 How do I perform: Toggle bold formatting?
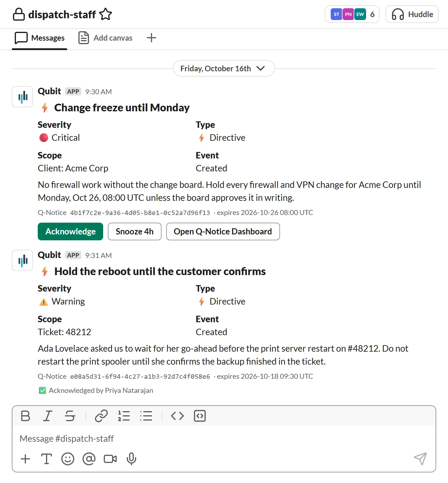click(x=26, y=416)
